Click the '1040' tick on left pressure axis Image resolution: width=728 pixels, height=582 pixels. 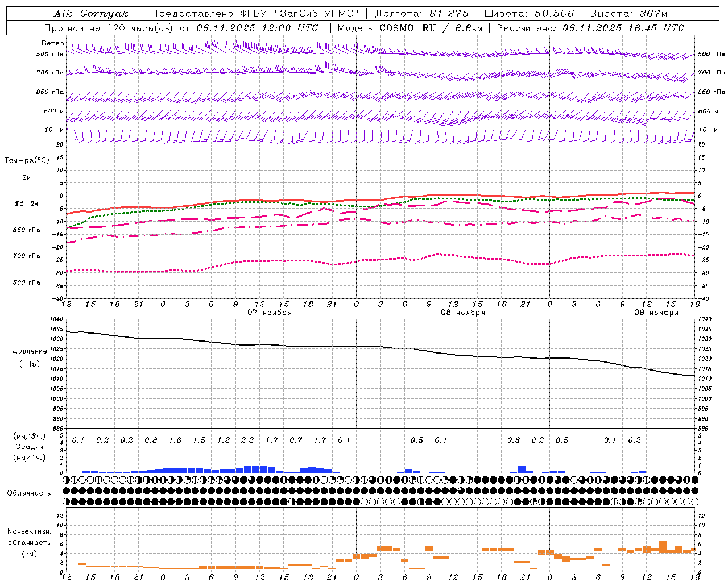[x=56, y=319]
